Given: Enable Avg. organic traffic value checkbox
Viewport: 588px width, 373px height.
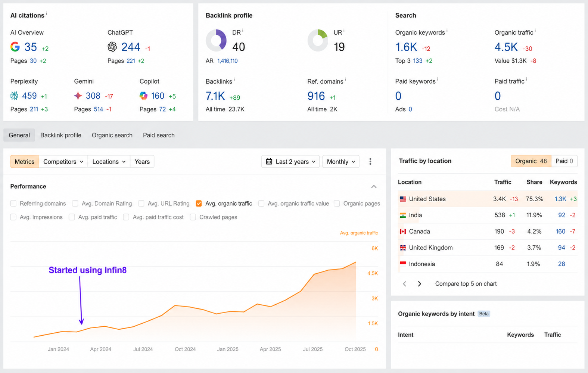Looking at the screenshot, I should 261,203.
